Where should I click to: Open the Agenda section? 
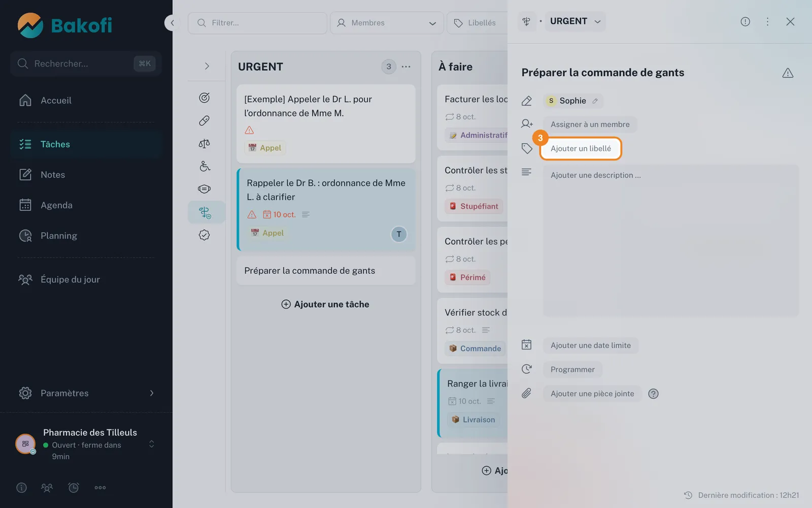pyautogui.click(x=86, y=205)
